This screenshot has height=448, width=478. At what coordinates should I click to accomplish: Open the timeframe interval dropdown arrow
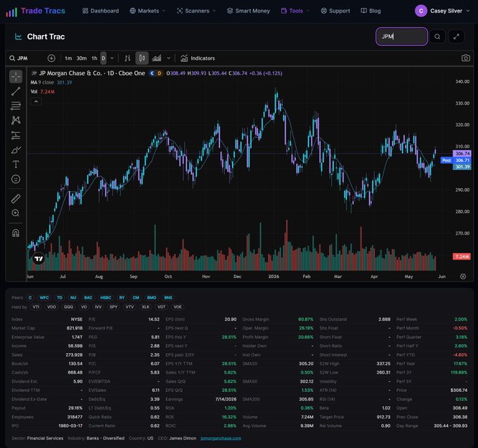(112, 58)
